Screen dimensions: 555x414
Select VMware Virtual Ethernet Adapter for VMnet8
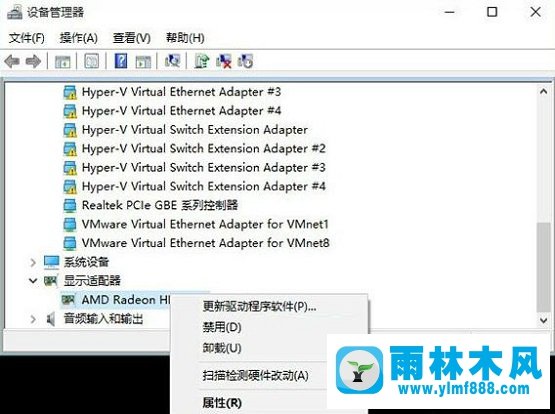pyautogui.click(x=205, y=243)
